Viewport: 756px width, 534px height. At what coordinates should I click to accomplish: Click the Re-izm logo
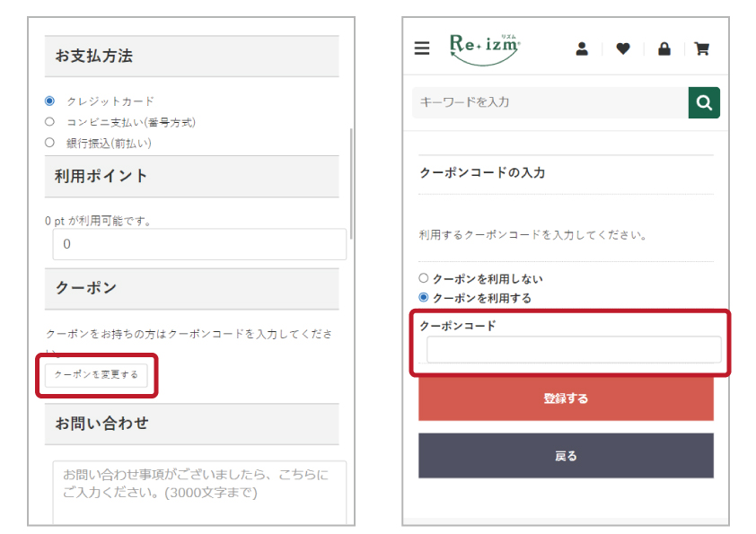(484, 48)
